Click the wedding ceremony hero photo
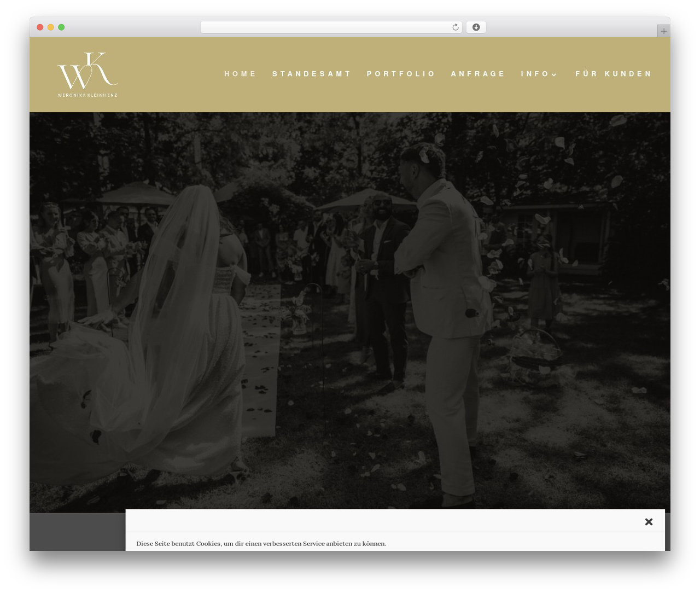The image size is (700, 593). (350, 312)
